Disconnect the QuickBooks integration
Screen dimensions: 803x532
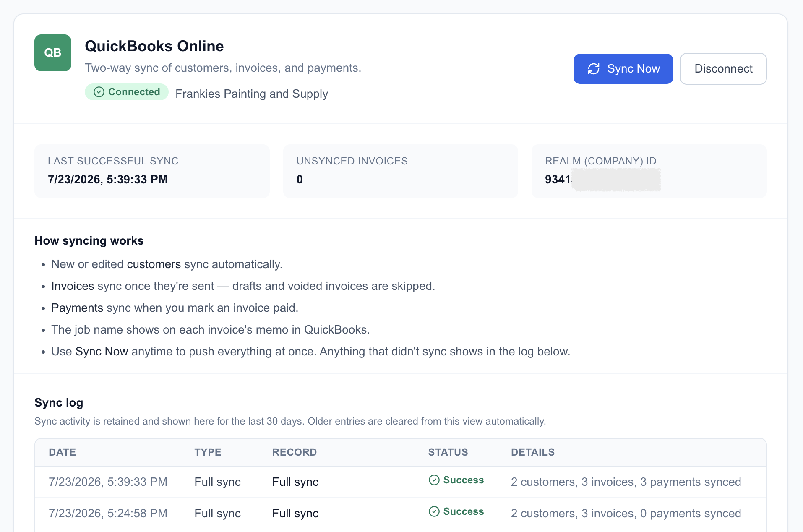(x=723, y=69)
